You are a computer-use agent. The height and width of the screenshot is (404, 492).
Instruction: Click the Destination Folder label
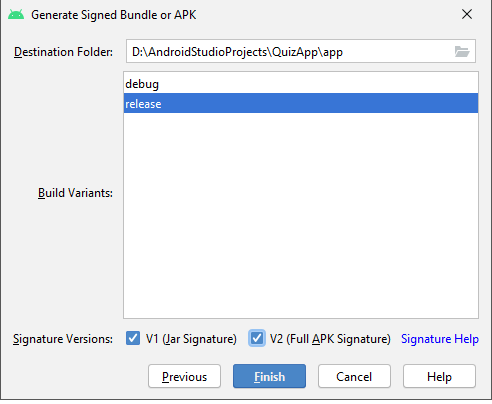(63, 52)
